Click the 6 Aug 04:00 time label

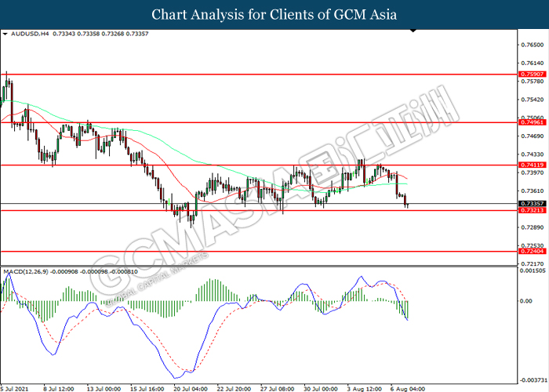pyautogui.click(x=408, y=389)
